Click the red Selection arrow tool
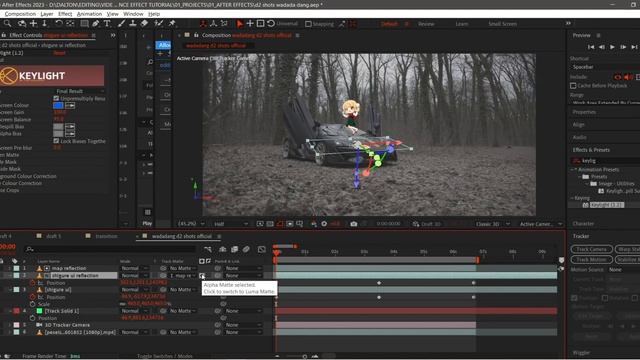Image resolution: width=640 pixels, height=360 pixels. pyautogui.click(x=240, y=24)
